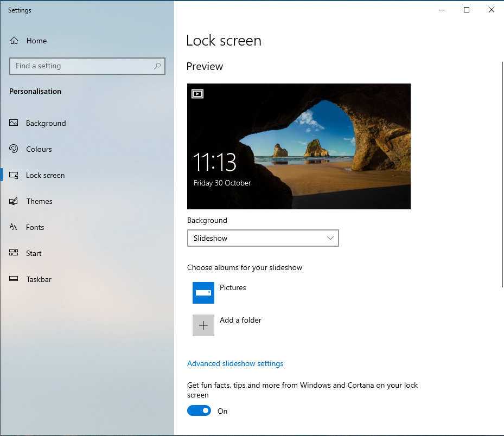Turn off fun facts and tips toggle

[199, 411]
